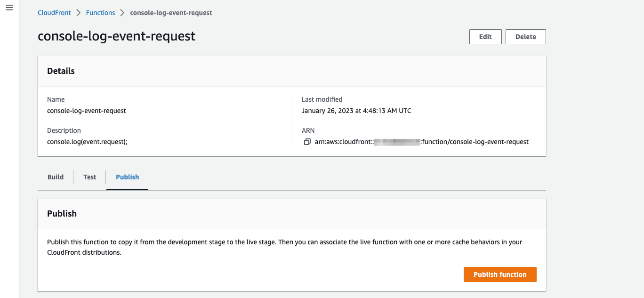Switch to the Test tab

(89, 177)
